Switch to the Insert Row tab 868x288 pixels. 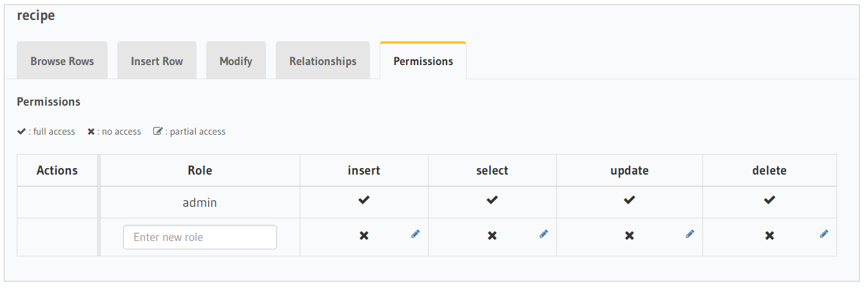point(157,61)
